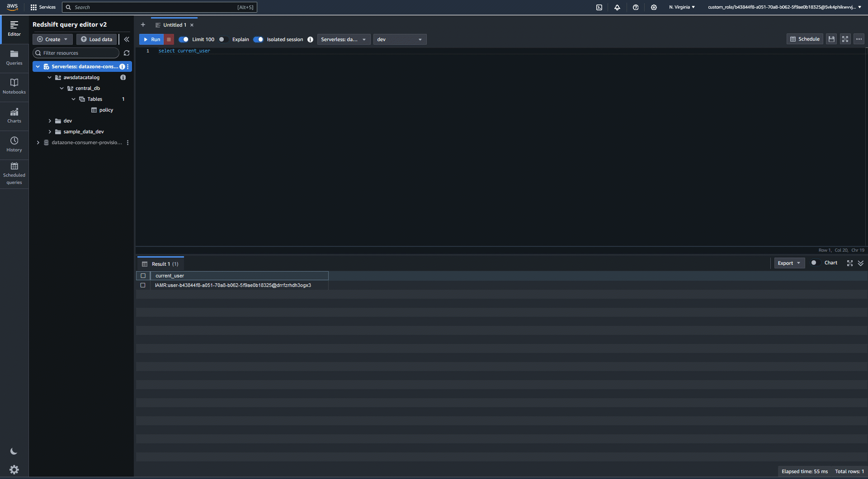This screenshot has width=868, height=479.
Task: Click the Load data button
Action: click(x=96, y=39)
